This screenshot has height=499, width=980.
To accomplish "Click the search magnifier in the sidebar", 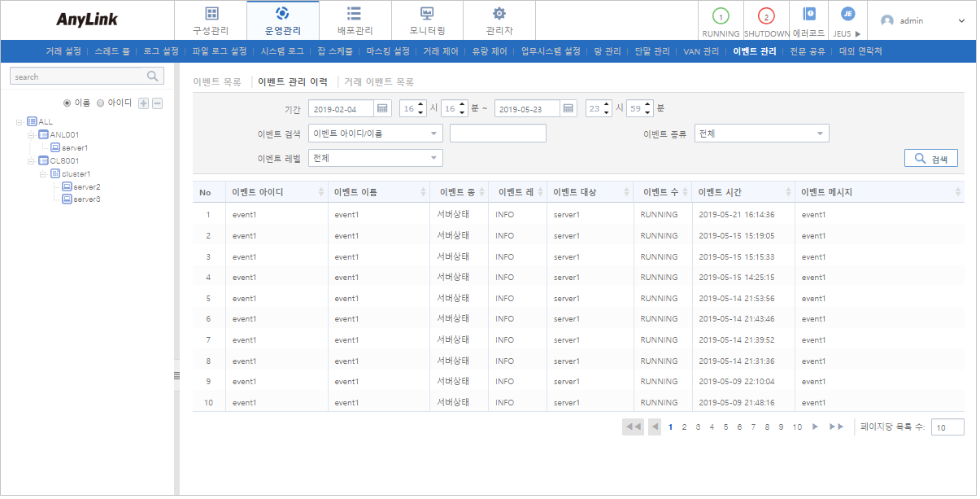I will [151, 76].
